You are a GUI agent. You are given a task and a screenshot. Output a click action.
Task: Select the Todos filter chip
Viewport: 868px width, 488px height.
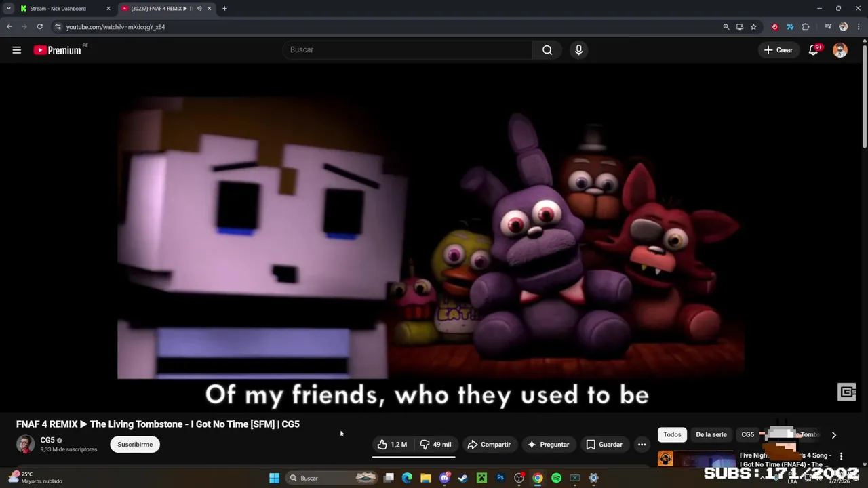pos(672,434)
